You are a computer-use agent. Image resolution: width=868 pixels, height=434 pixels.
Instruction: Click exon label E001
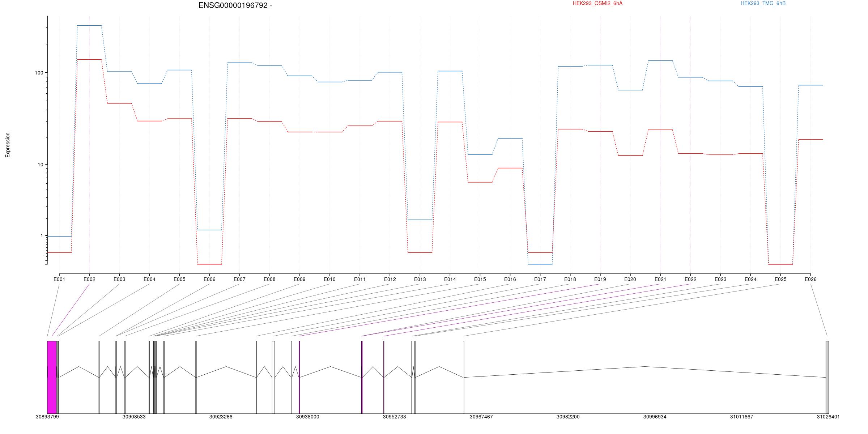pyautogui.click(x=59, y=279)
